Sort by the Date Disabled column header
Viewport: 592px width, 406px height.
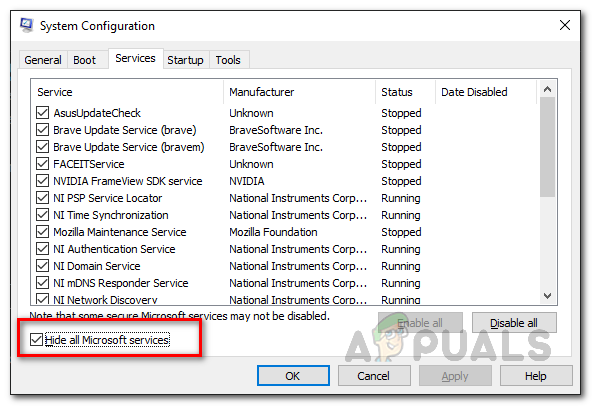click(486, 92)
